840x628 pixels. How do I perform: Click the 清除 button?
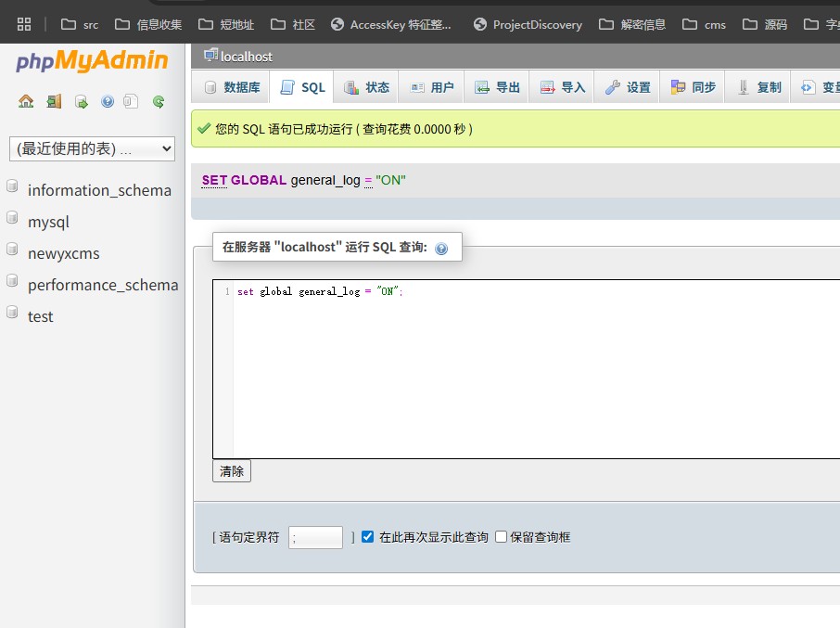231,471
